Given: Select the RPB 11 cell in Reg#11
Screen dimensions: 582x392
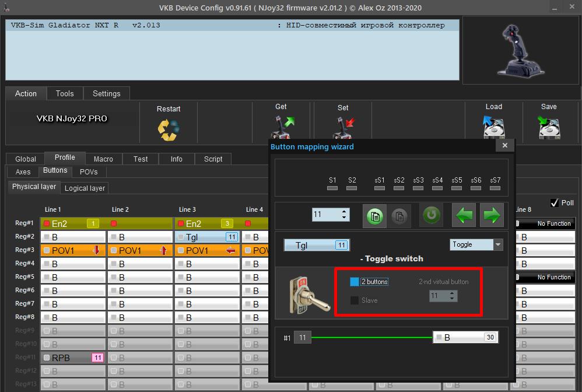Looking at the screenshot, I should pyautogui.click(x=73, y=358).
